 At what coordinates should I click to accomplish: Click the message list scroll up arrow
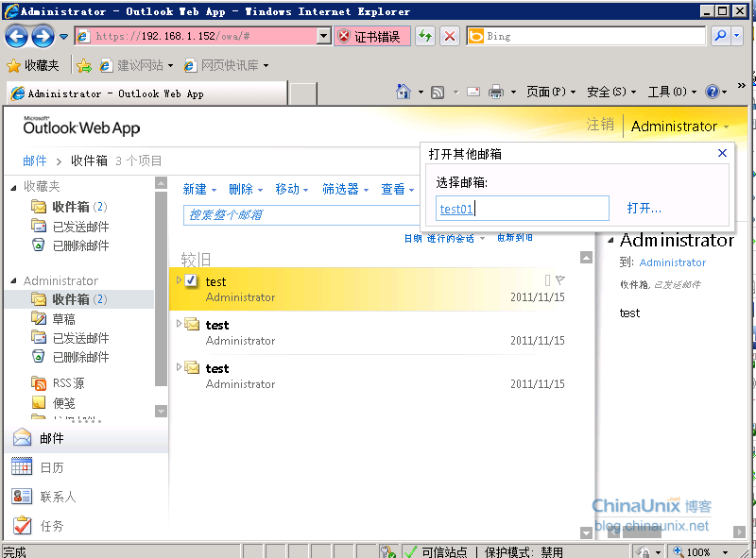tap(586, 258)
